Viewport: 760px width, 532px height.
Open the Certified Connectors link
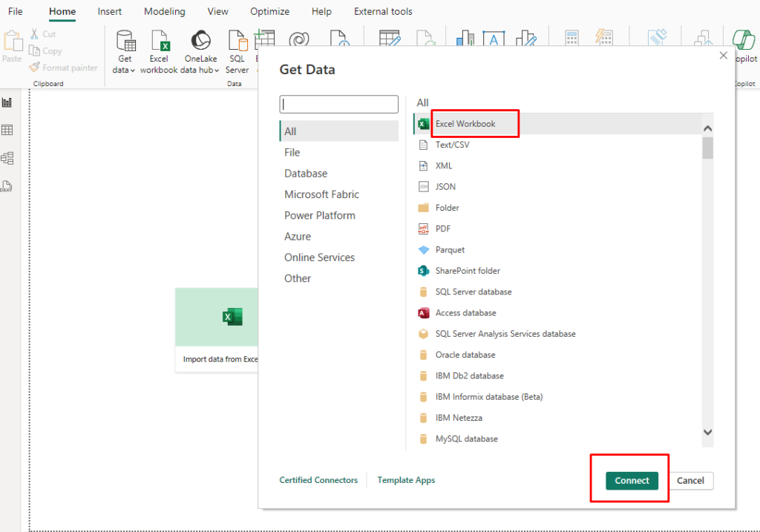[x=318, y=480]
